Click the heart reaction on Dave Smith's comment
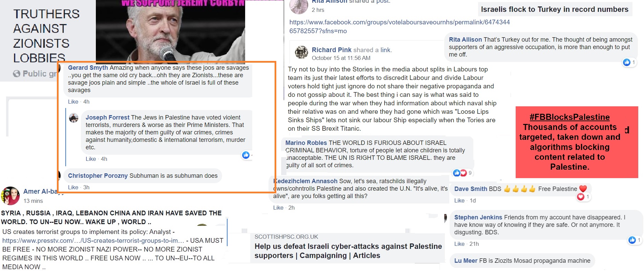 [x=581, y=197]
